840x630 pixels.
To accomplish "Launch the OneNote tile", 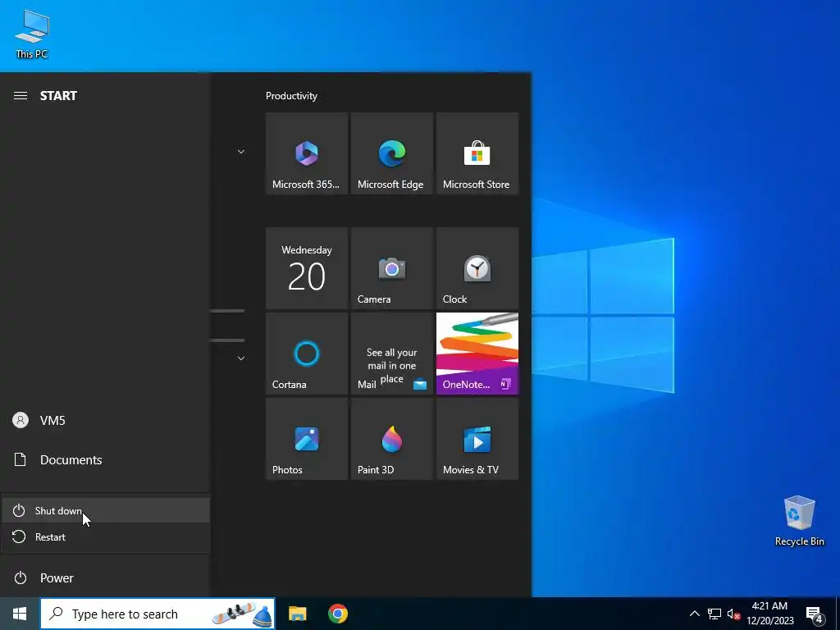I will 477,354.
